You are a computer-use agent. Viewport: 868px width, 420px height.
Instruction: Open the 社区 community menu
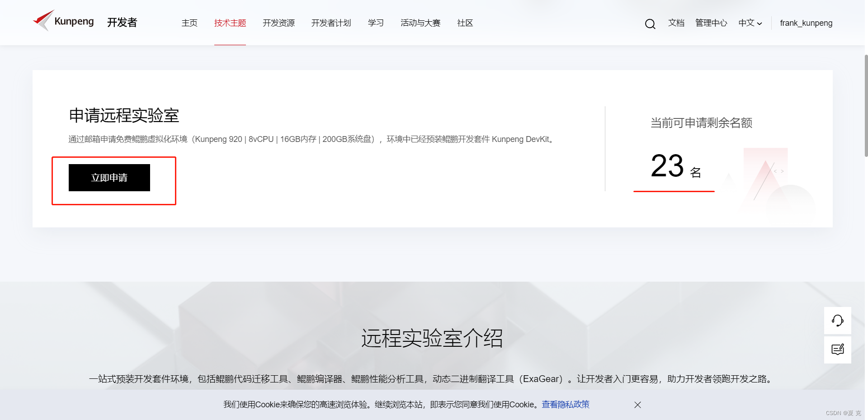(x=465, y=23)
